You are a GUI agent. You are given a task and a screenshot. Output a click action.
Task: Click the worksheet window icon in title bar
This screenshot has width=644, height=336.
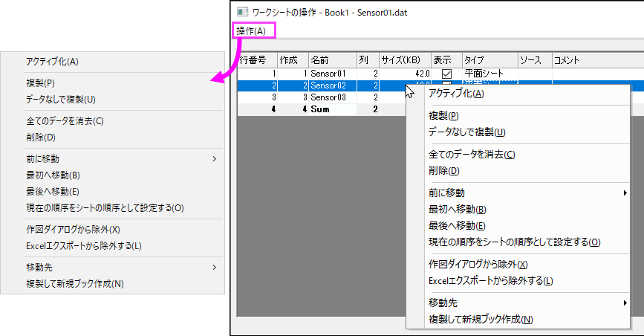pyautogui.click(x=242, y=13)
